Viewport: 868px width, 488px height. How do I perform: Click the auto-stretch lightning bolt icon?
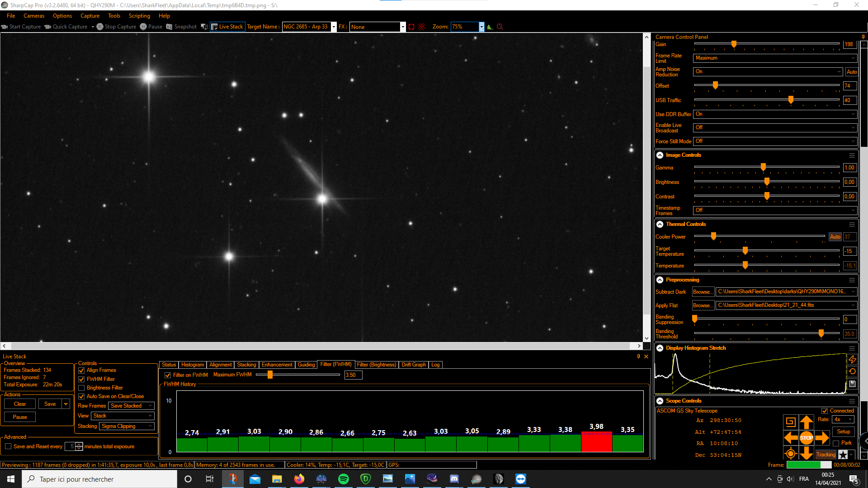click(x=852, y=359)
